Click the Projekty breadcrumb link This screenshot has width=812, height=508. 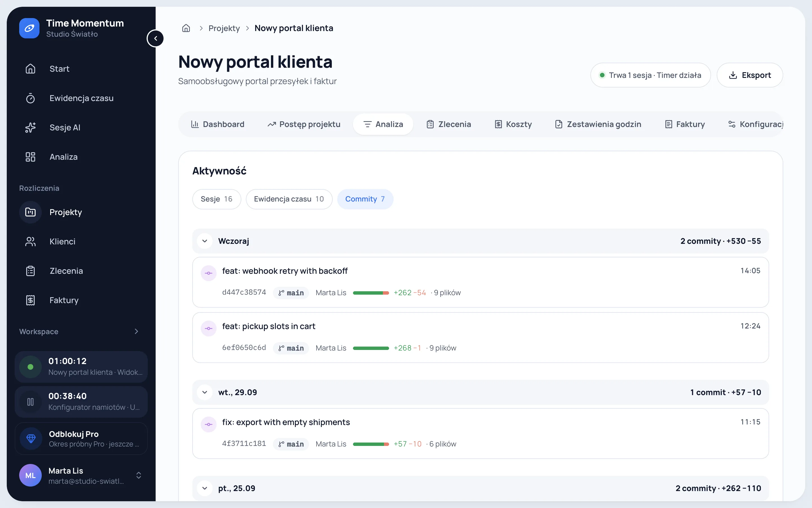(x=224, y=28)
